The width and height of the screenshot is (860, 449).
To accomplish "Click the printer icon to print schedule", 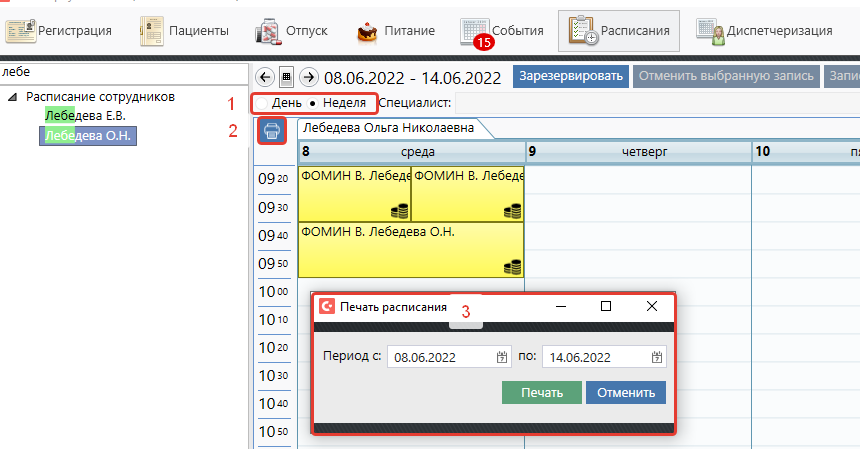I will click(x=271, y=130).
